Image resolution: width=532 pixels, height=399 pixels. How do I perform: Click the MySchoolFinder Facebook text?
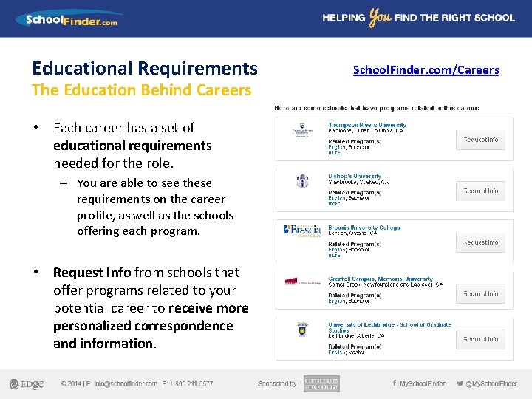pyautogui.click(x=423, y=383)
